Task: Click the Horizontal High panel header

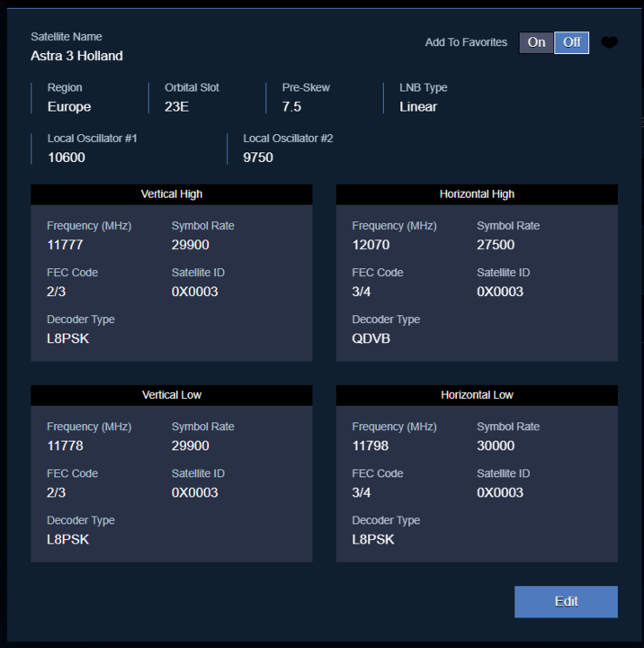Action: 477,194
